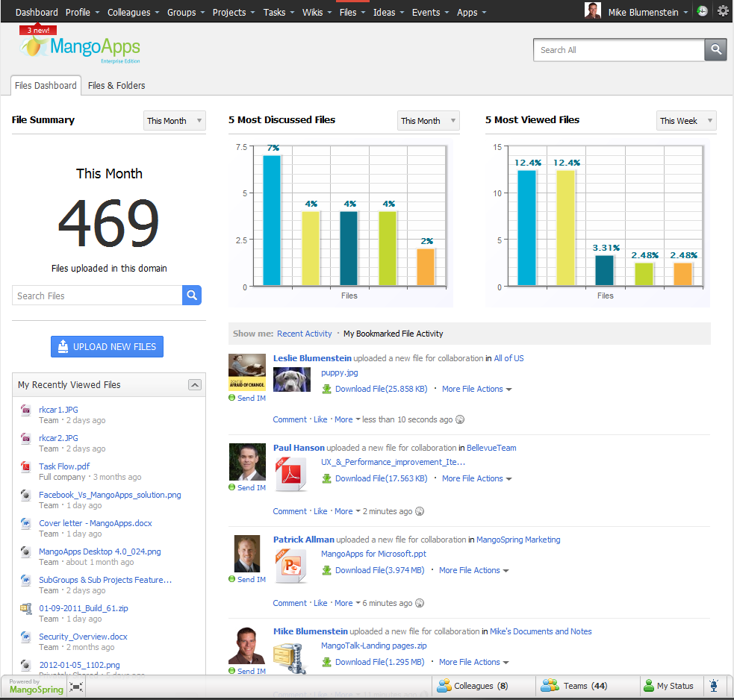Open the Apps menu
The image size is (734, 700).
(x=471, y=12)
